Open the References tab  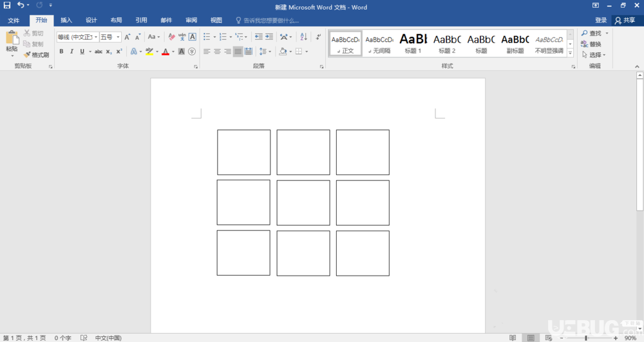click(141, 20)
